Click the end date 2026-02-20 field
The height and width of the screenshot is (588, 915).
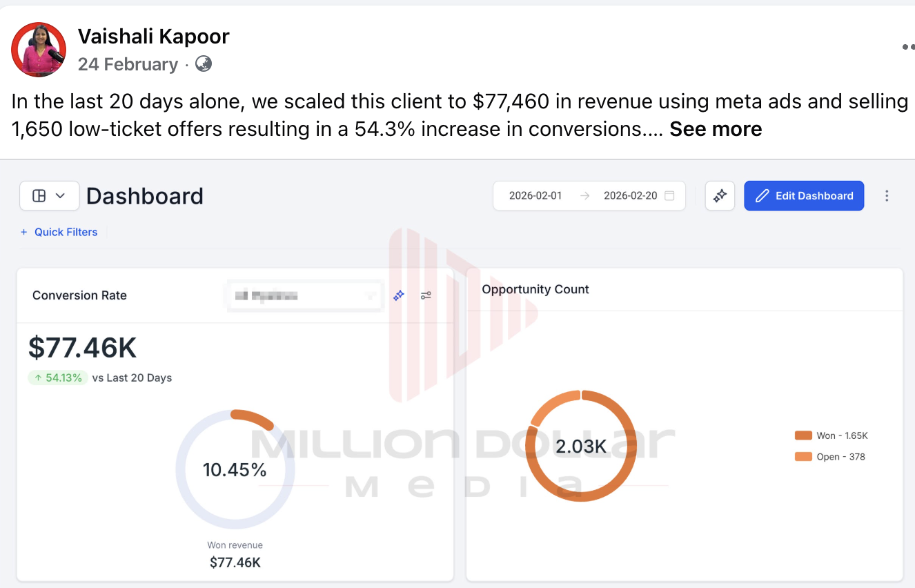point(630,196)
